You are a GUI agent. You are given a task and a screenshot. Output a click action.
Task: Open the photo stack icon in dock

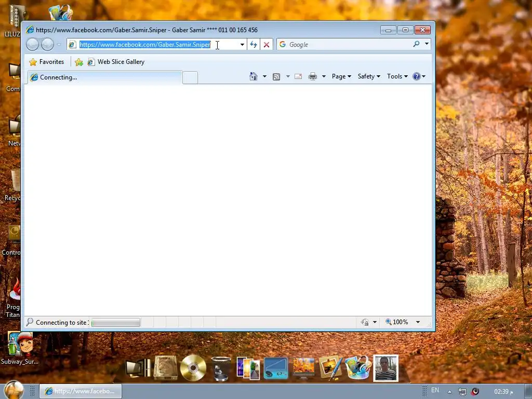(x=248, y=368)
